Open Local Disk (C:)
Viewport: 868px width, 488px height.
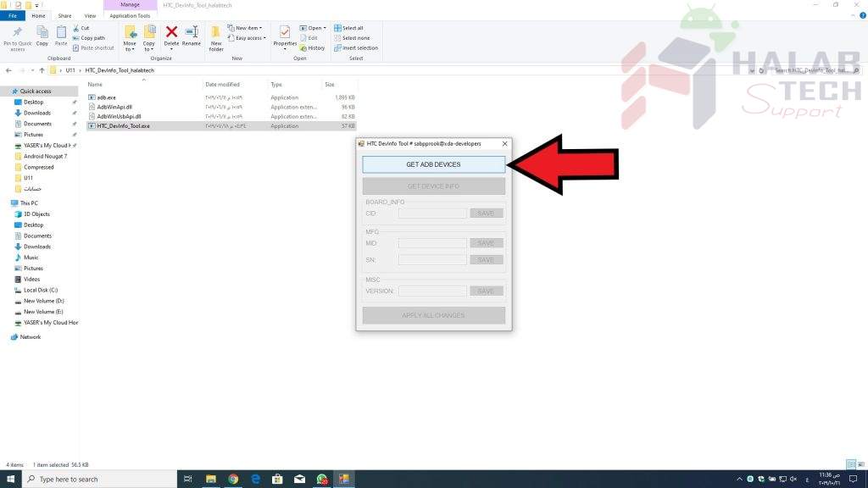pos(41,290)
